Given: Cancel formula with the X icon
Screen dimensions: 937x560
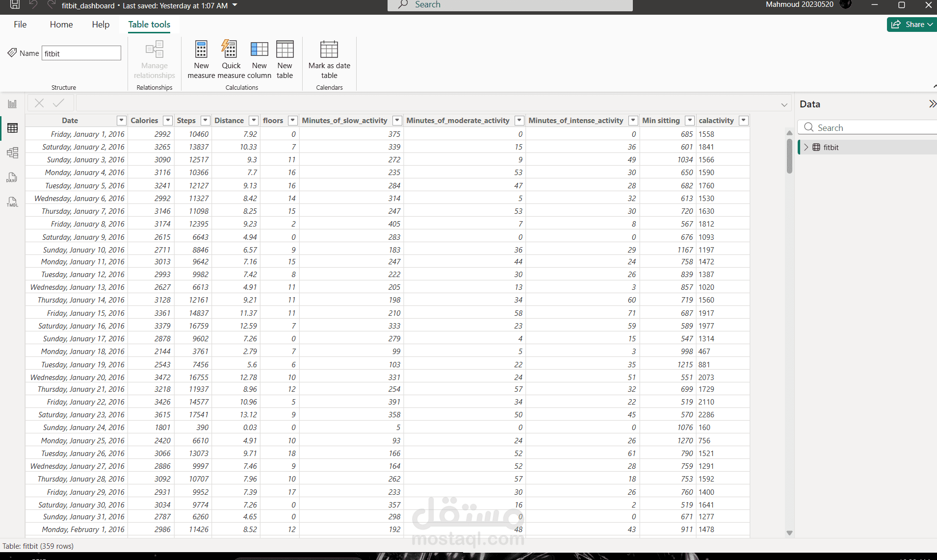Looking at the screenshot, I should click(39, 103).
